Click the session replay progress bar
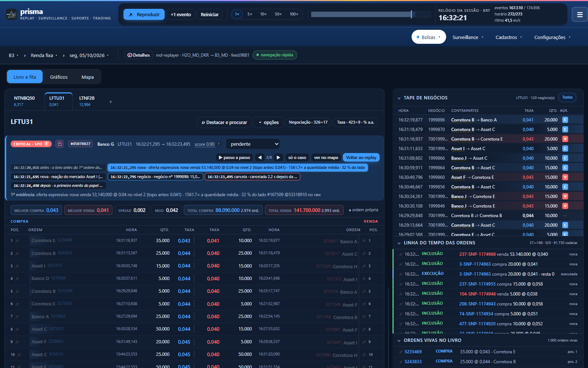 [371, 14]
